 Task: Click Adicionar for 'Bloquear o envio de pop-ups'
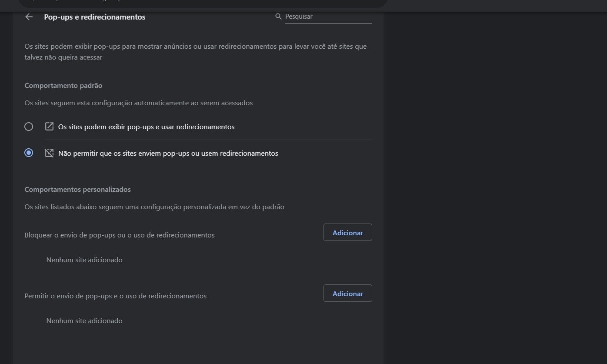(348, 233)
